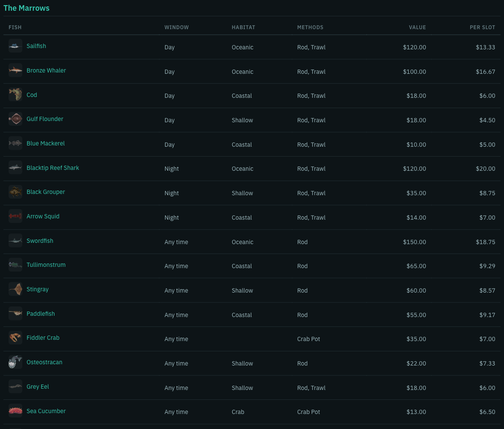Image resolution: width=504 pixels, height=429 pixels.
Task: Click the Sea Cucumber icon
Action: point(15,411)
